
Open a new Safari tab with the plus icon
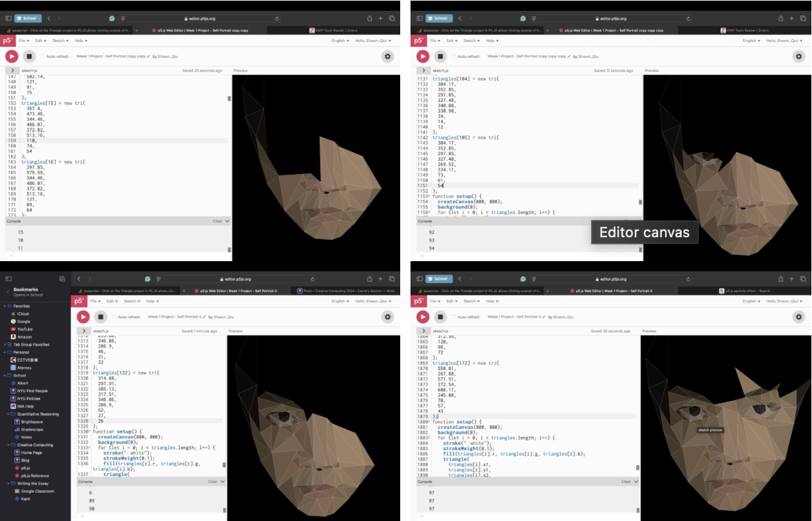point(379,18)
